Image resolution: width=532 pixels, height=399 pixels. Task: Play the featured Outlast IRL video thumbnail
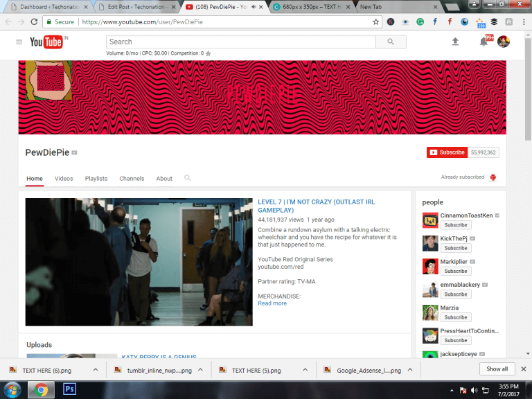coord(139,262)
